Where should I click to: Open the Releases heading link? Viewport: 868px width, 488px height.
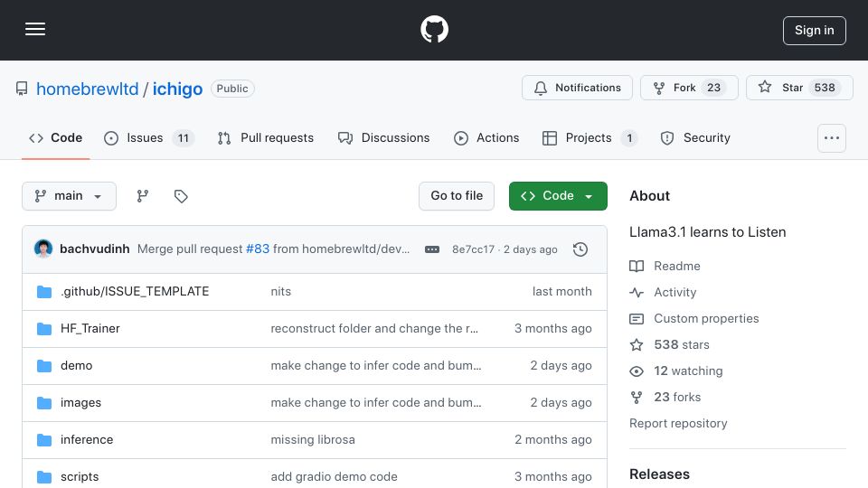pyautogui.click(x=659, y=474)
